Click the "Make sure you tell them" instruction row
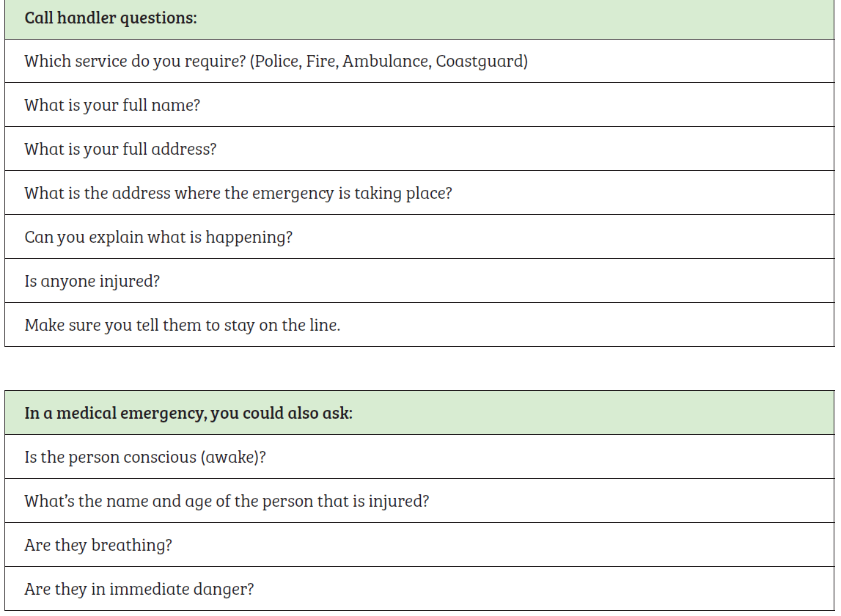This screenshot has width=841, height=616. pyautogui.click(x=183, y=325)
